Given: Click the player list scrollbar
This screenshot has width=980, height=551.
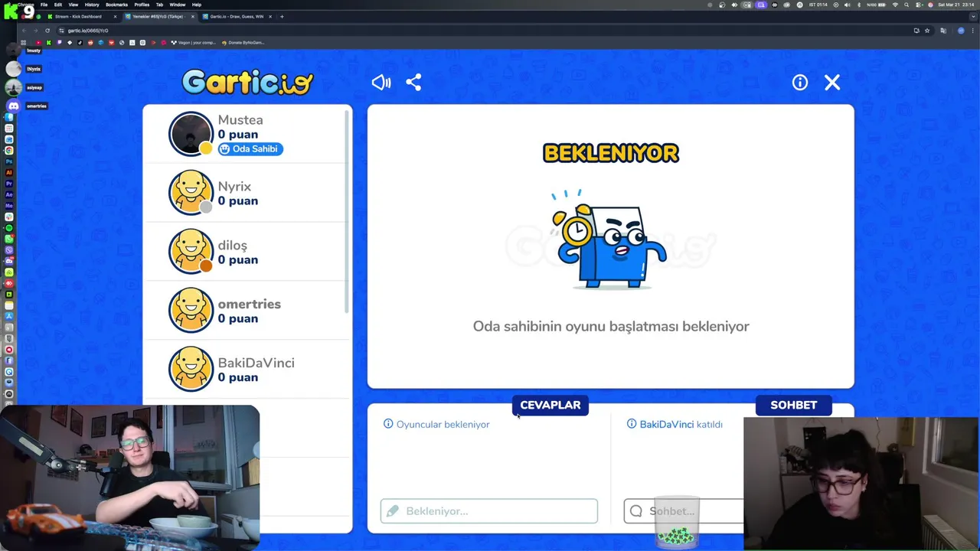Looking at the screenshot, I should 348,210.
